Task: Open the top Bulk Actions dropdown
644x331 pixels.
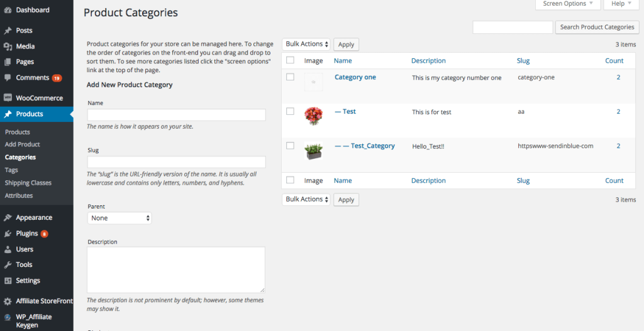Action: [307, 44]
